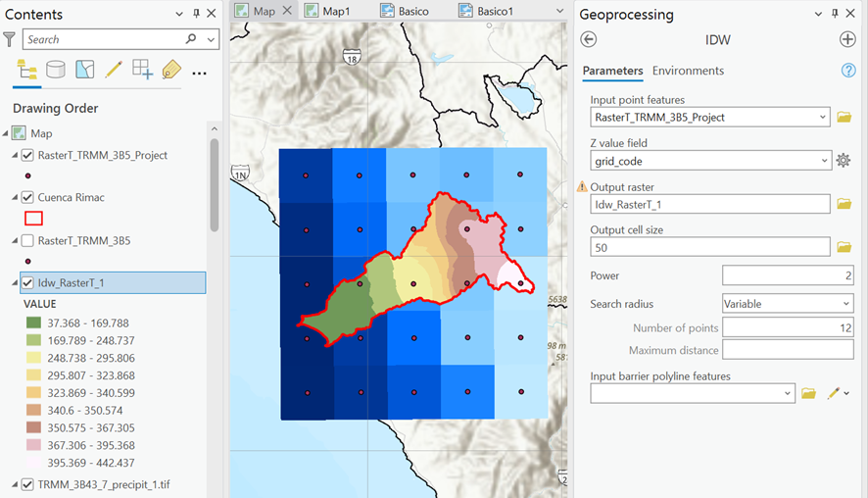Open the Search radius Variable dropdown
Viewport: 868px width, 498px height.
tap(788, 304)
